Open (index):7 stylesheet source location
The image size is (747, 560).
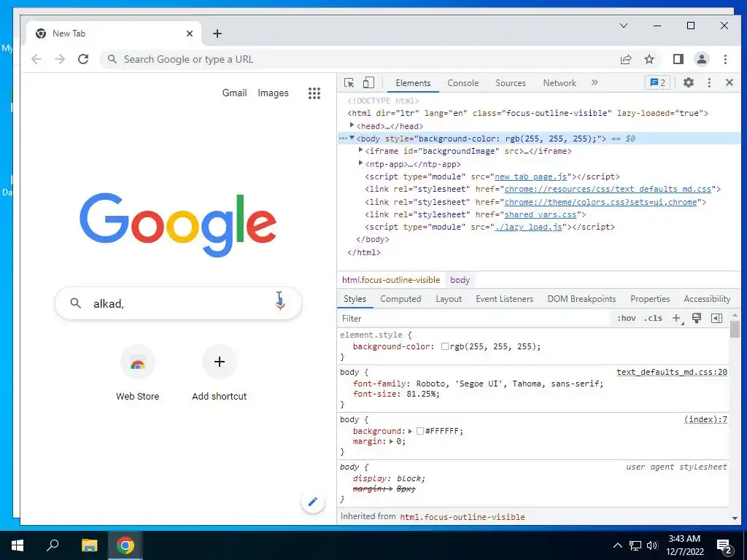point(705,419)
